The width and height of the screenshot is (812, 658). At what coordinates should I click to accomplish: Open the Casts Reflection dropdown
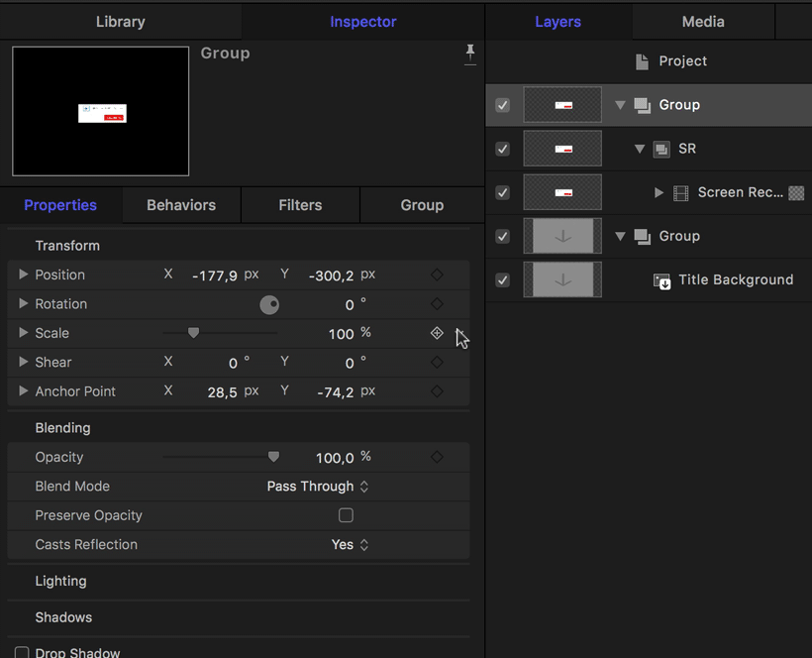351,544
